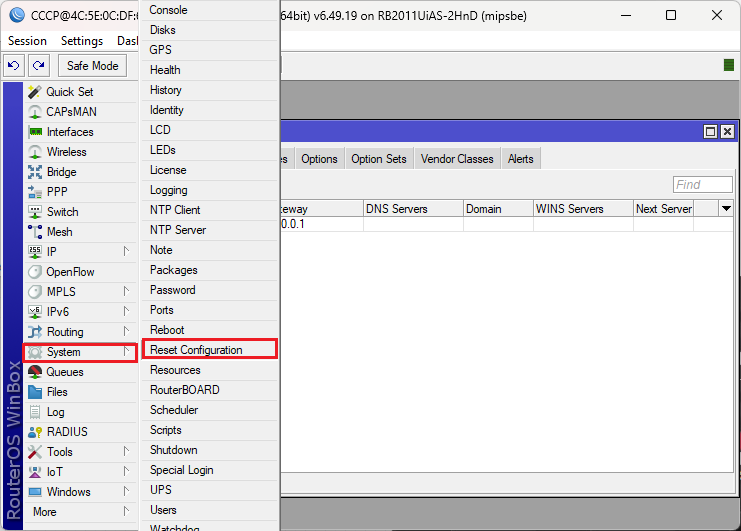Click the Windows menu icon
This screenshot has height=531, width=741.
(x=34, y=492)
